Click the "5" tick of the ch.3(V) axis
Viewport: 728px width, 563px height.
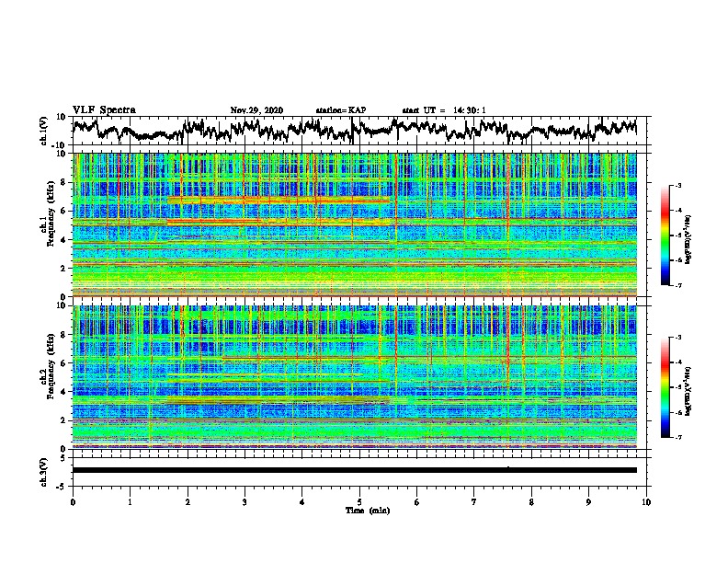(63, 458)
